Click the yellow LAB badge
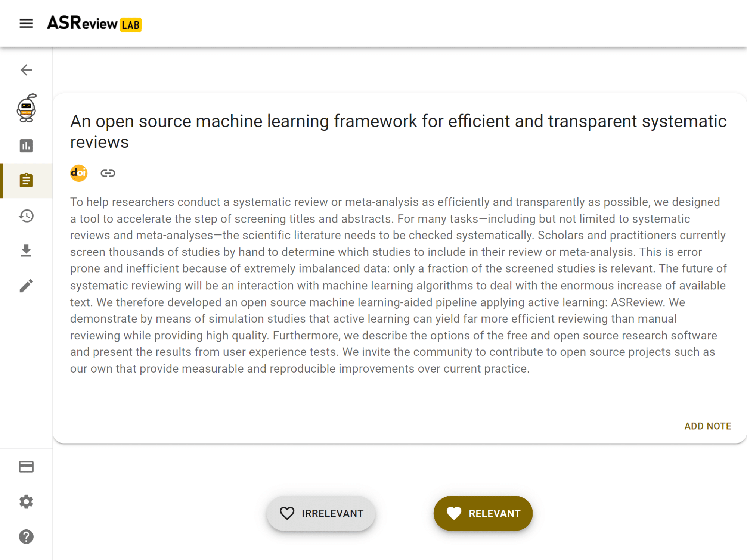 (130, 25)
